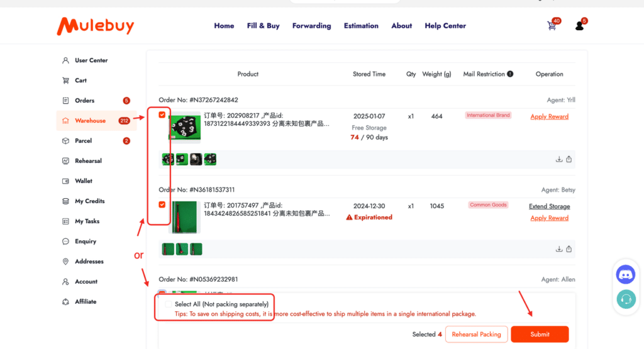Image resolution: width=644 pixels, height=349 pixels.
Task: Click Extend Storage for the 1045 g item
Action: (x=549, y=206)
